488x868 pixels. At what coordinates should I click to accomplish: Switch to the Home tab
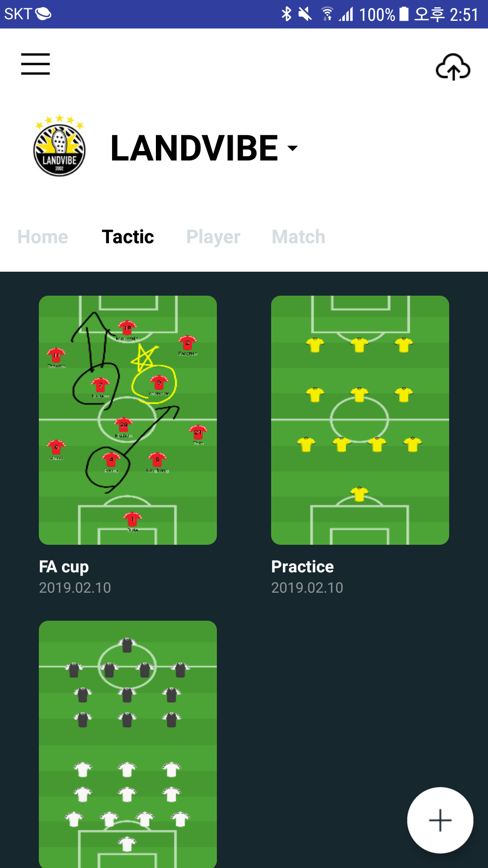[x=43, y=237]
